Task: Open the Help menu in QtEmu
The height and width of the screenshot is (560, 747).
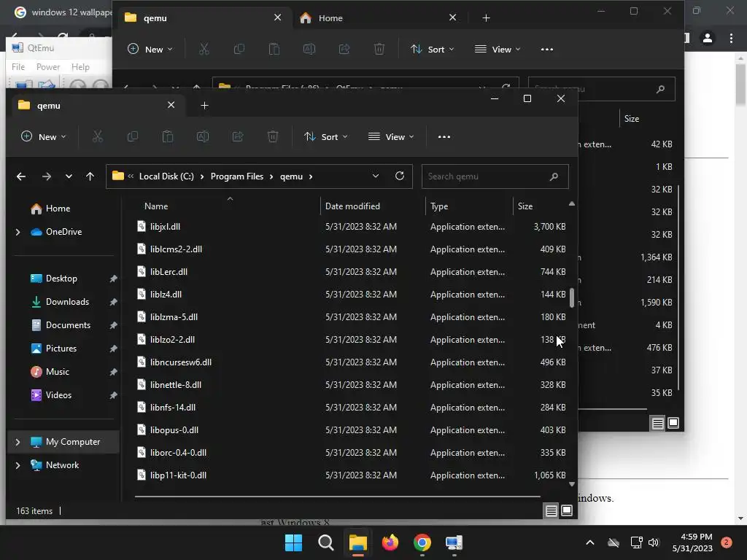Action: click(x=80, y=67)
